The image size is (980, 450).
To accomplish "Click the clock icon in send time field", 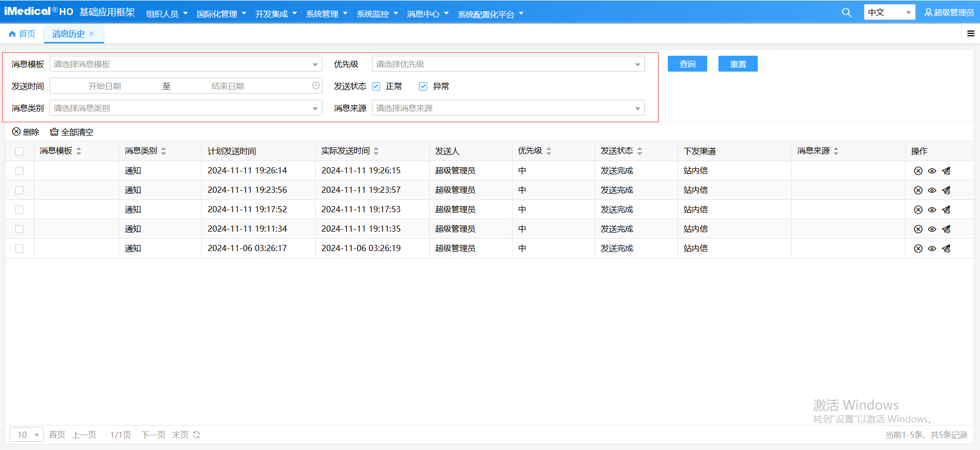I will [316, 86].
